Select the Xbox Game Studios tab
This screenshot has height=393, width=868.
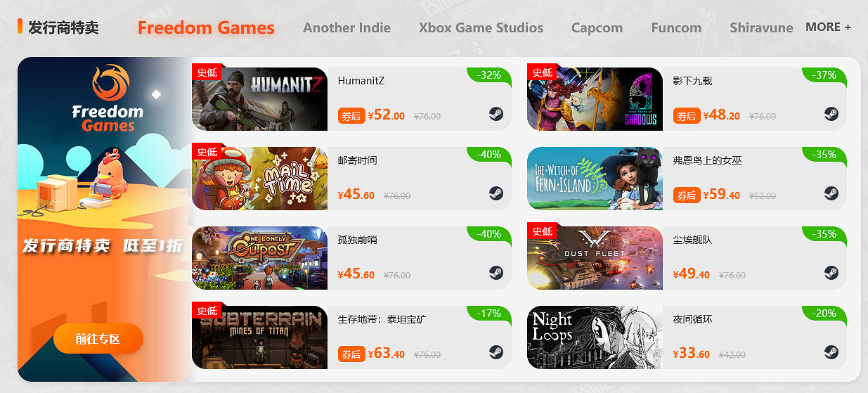pyautogui.click(x=481, y=28)
